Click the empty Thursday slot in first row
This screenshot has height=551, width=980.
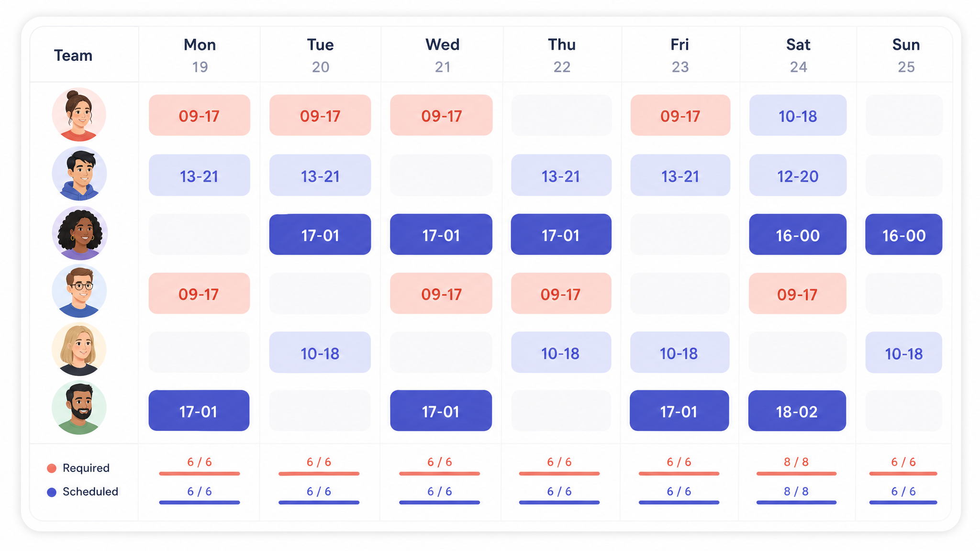click(561, 115)
